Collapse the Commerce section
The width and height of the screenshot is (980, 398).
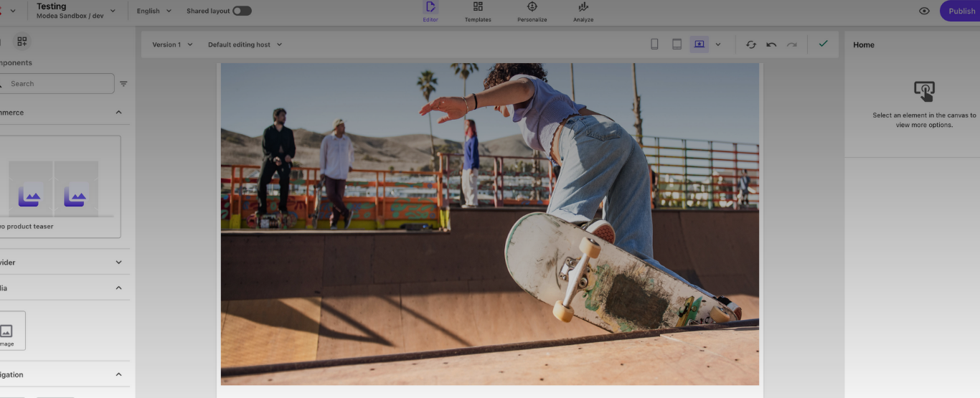[x=119, y=113]
